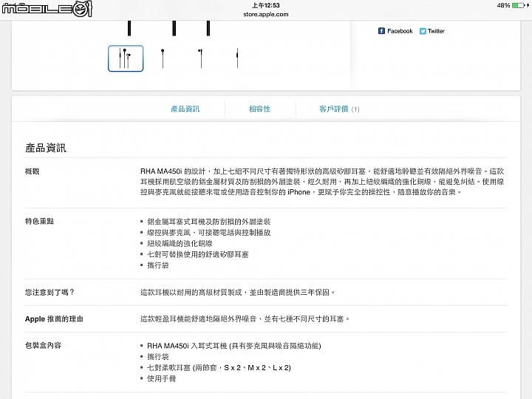
Task: Click the RHA MA450i overview paragraph
Action: (322, 182)
